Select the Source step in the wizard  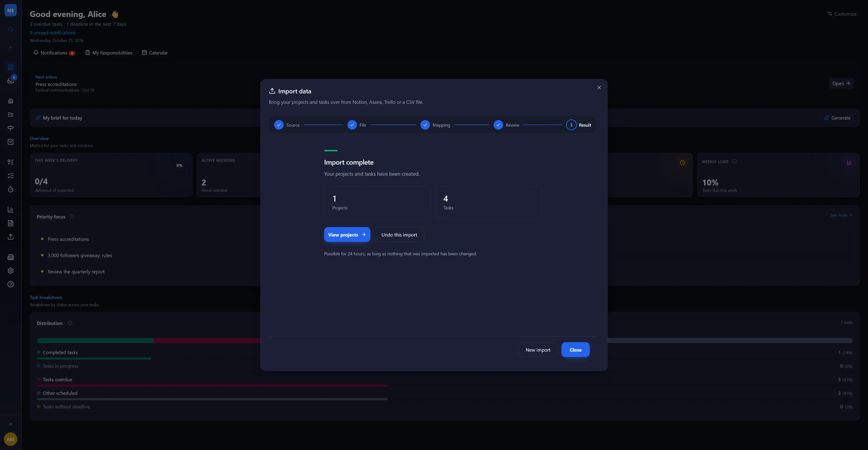click(287, 125)
